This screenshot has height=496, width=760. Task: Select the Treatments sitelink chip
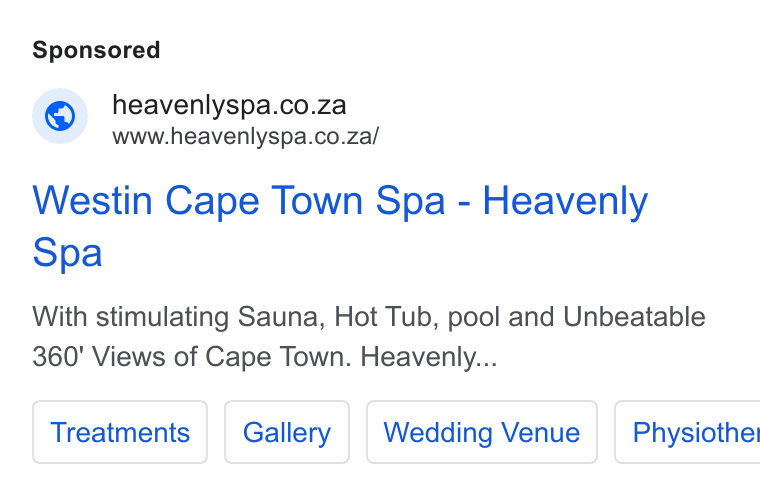(120, 432)
